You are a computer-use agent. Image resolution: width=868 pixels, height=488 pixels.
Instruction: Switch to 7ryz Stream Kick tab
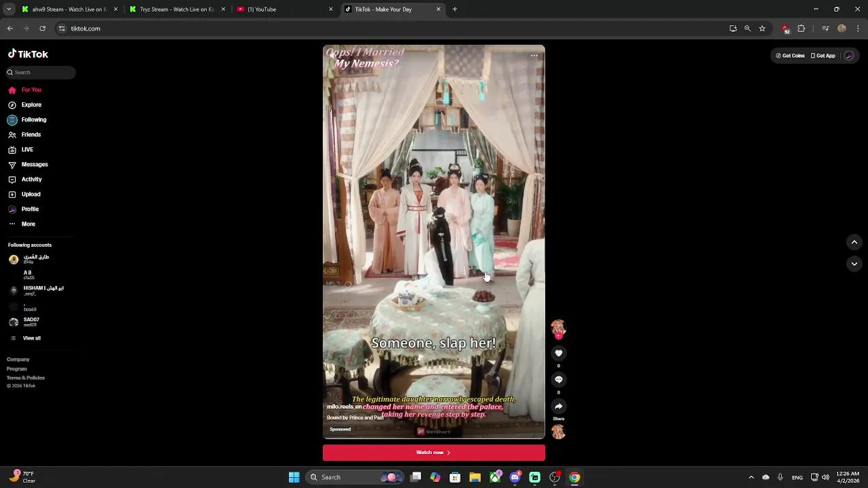(x=176, y=9)
